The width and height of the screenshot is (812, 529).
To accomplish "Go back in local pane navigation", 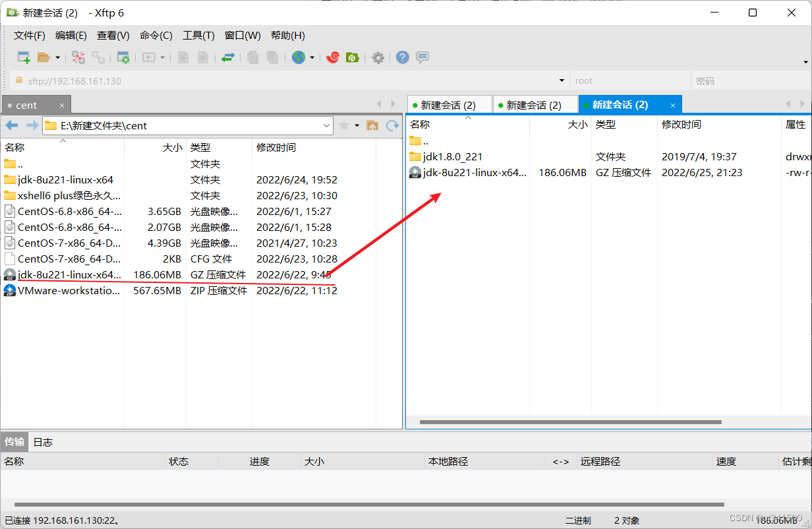I will click(12, 125).
